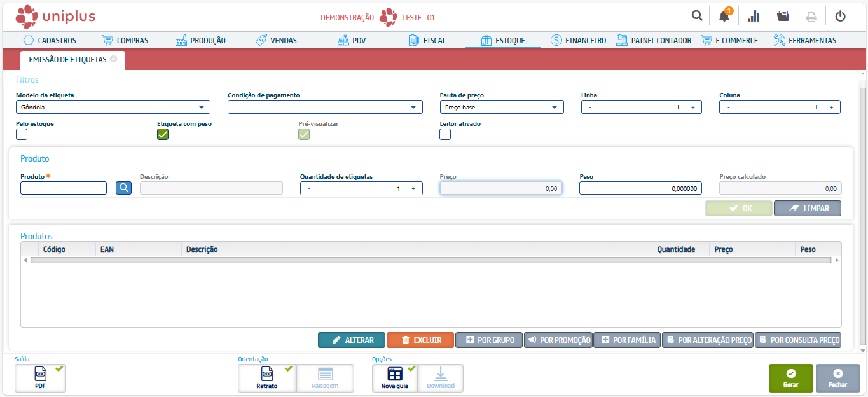
Task: Open the bar chart reports icon
Action: [754, 16]
